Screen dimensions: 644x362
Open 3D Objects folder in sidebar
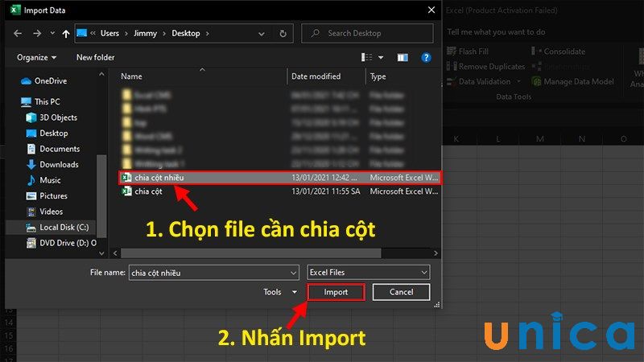pyautogui.click(x=58, y=117)
